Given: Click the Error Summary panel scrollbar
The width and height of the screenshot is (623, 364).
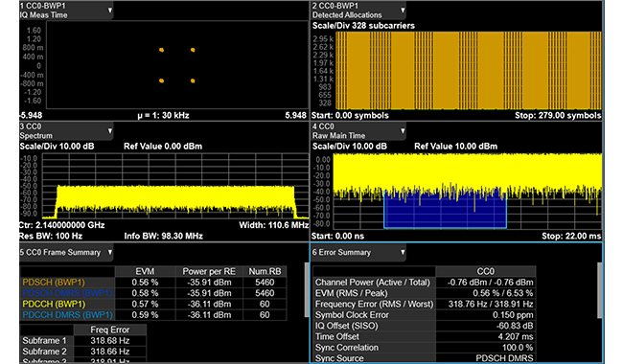Looking at the screenshot, I should [600, 290].
